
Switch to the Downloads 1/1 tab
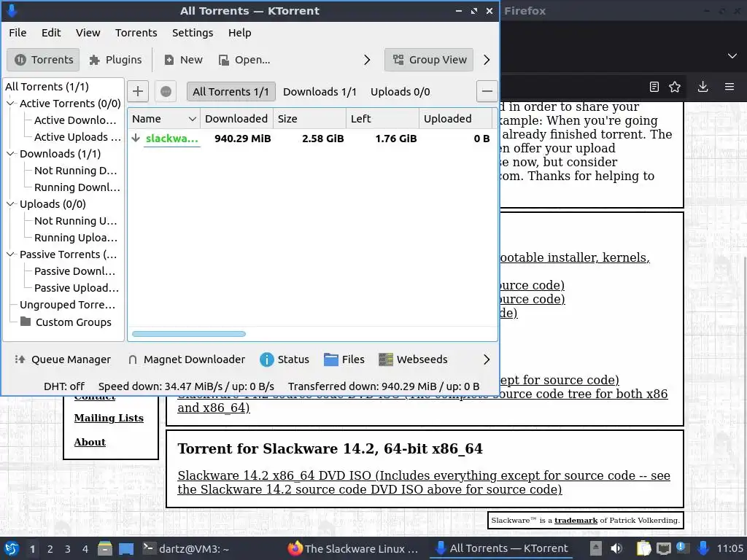point(320,91)
